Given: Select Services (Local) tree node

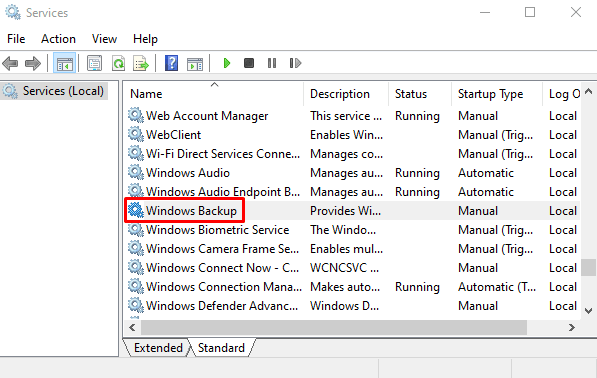Looking at the screenshot, I should [x=54, y=91].
